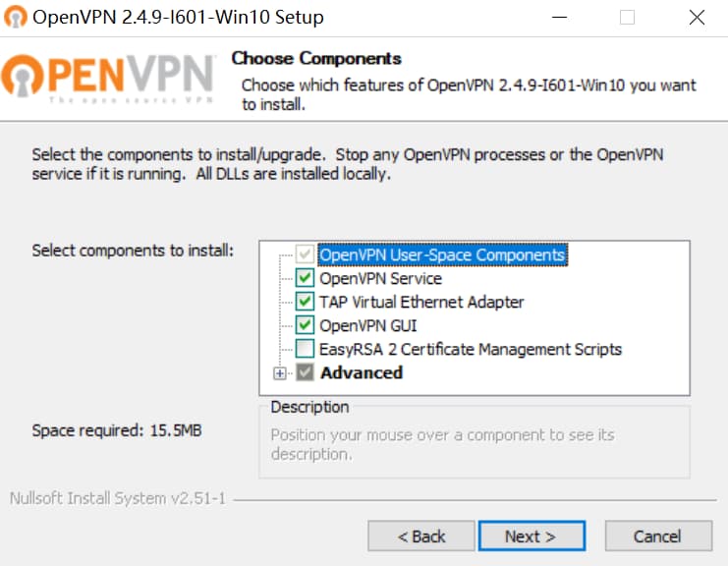The image size is (728, 566).
Task: Uncheck the TAP Virtual Ethernet Adapter checkbox
Action: (x=305, y=303)
